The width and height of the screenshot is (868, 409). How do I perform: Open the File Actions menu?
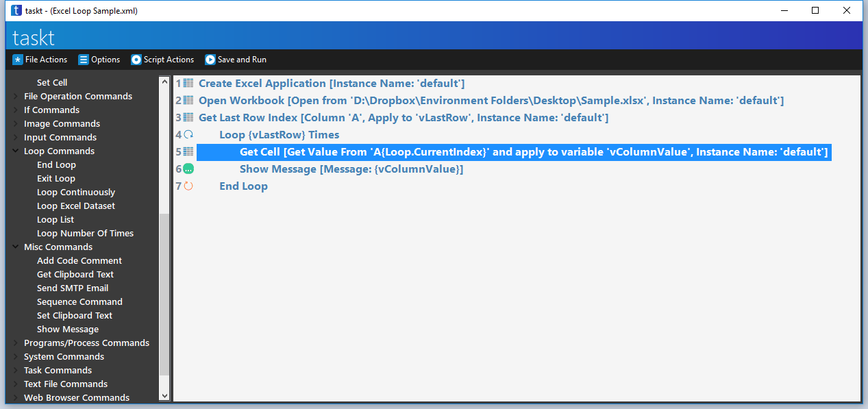click(45, 60)
